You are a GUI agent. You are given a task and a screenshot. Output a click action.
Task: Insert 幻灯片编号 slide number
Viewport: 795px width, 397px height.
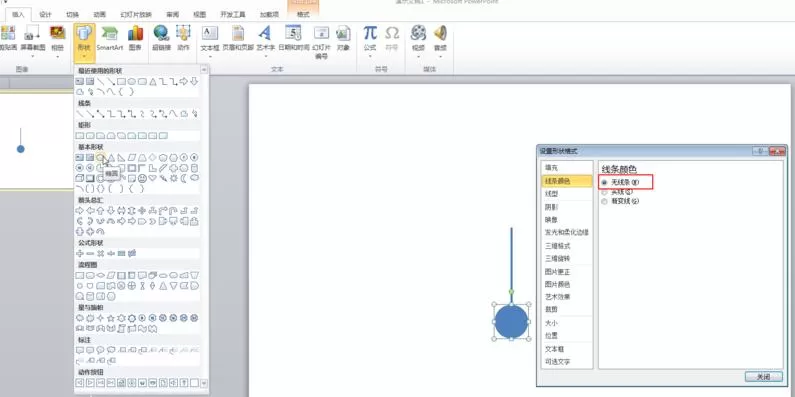[321, 43]
